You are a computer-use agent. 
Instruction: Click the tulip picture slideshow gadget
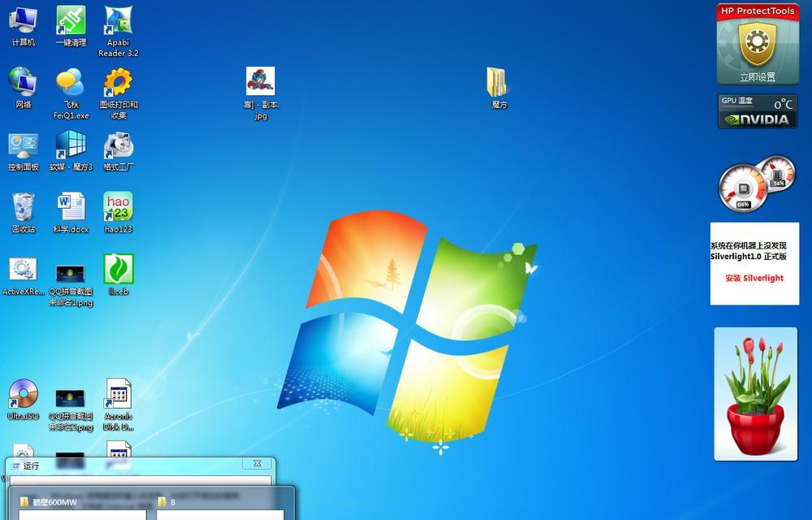coord(755,393)
